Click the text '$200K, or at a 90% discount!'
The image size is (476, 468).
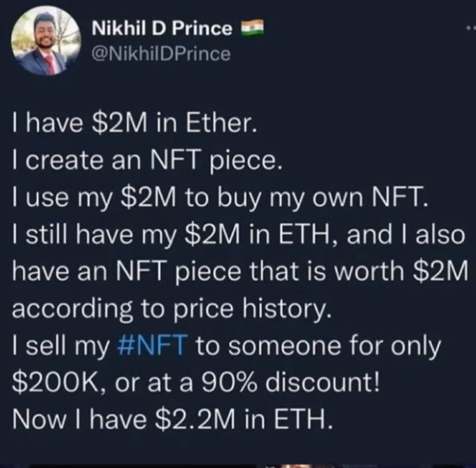coord(196,383)
